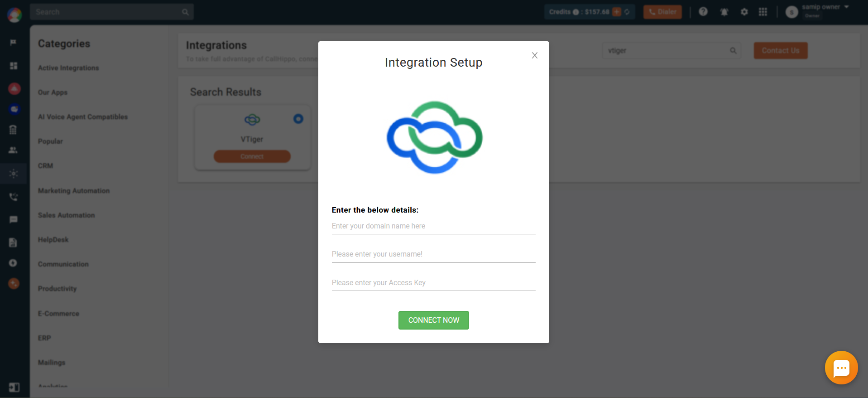The height and width of the screenshot is (398, 868).
Task: Click the domain name input field
Action: (x=433, y=226)
